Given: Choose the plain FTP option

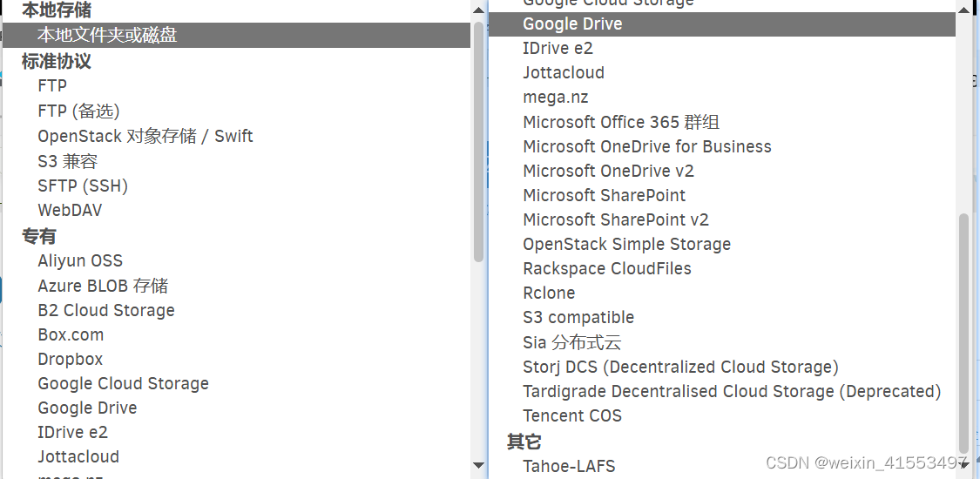Looking at the screenshot, I should point(52,85).
